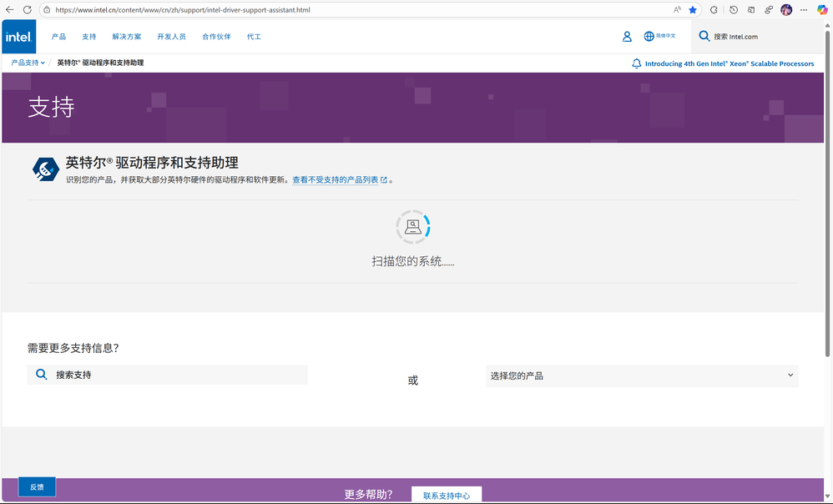Image resolution: width=833 pixels, height=504 pixels.
Task: Open the browser three-dots menu
Action: [805, 9]
